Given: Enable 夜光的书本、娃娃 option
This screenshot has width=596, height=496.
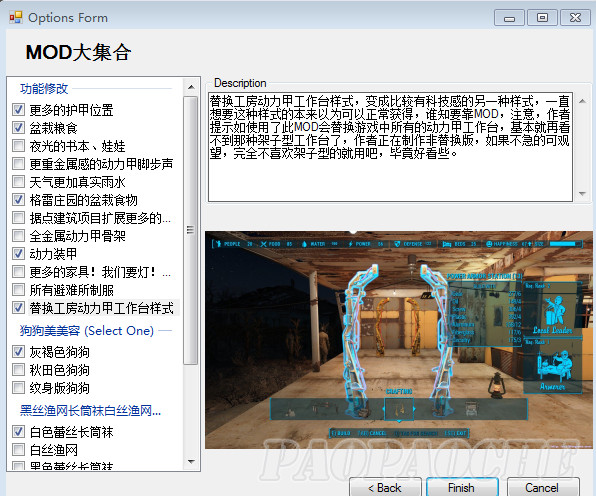Looking at the screenshot, I should point(18,146).
